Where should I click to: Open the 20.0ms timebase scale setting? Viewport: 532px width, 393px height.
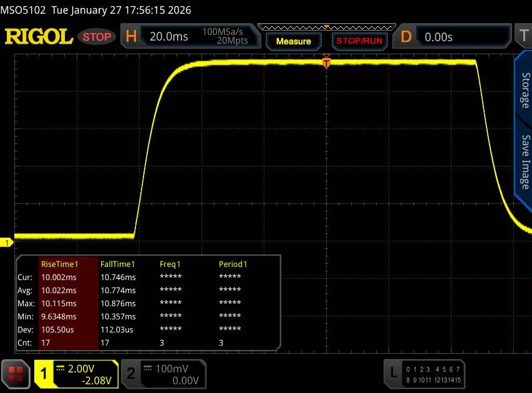[x=169, y=37]
